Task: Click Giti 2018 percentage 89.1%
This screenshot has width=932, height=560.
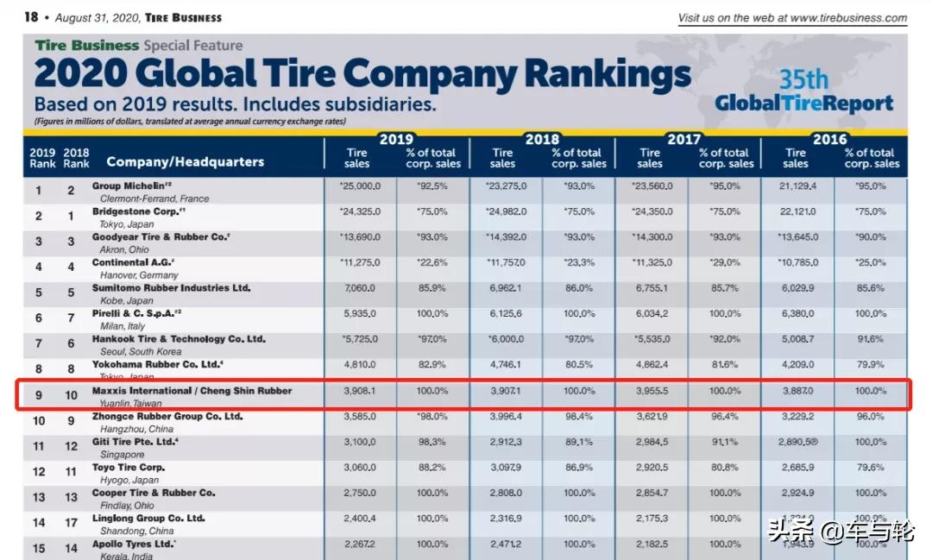Action: pyautogui.click(x=579, y=443)
